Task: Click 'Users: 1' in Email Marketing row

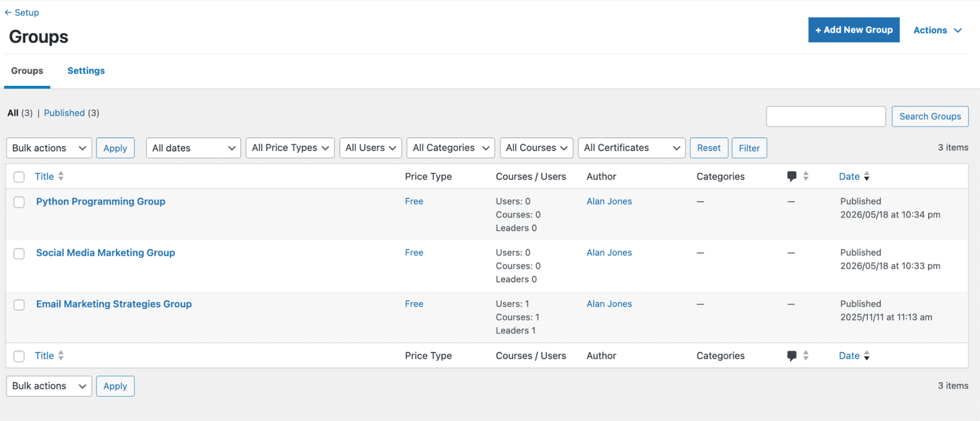Action: [513, 305]
